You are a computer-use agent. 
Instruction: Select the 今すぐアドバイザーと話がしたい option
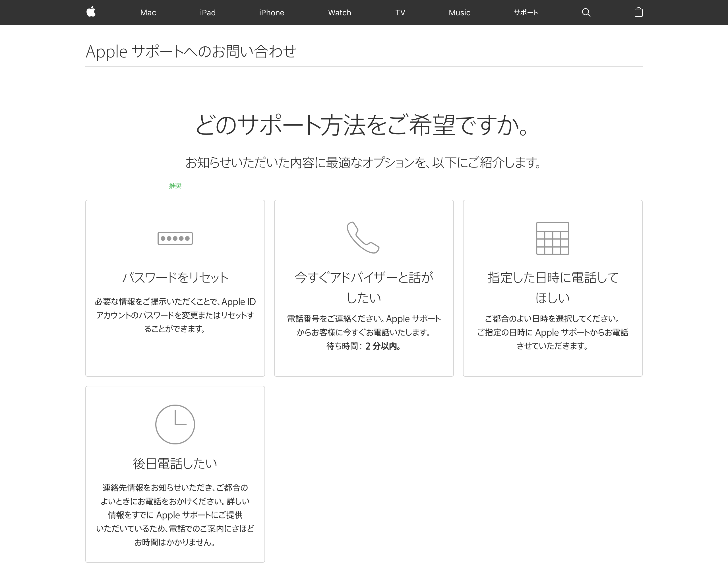(363, 287)
